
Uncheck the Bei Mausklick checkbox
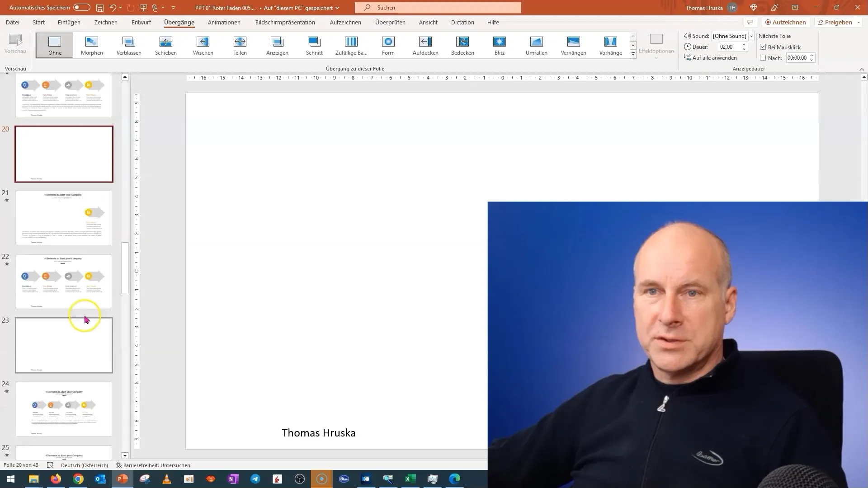coord(763,47)
